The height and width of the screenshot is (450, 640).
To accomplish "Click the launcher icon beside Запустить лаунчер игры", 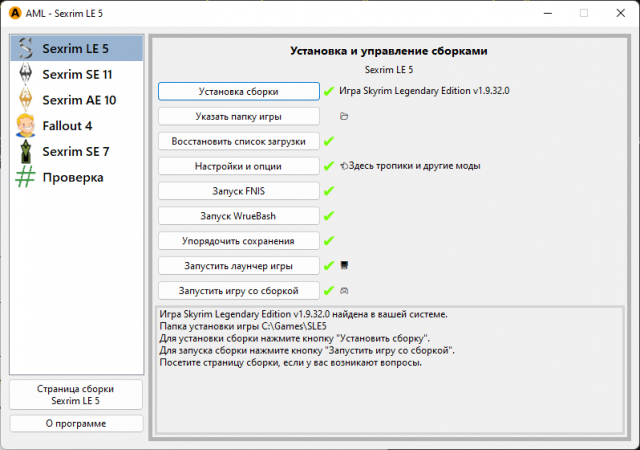I will coord(344,265).
